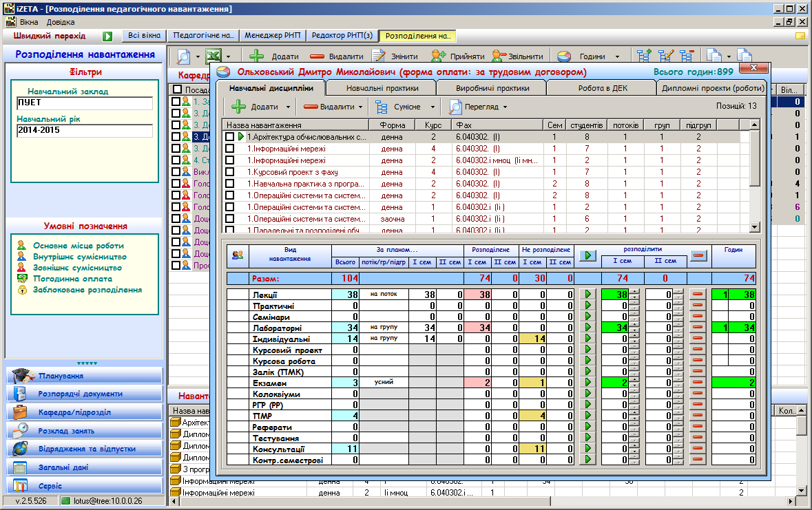
Task: Click the Excel export icon
Action: 214,56
